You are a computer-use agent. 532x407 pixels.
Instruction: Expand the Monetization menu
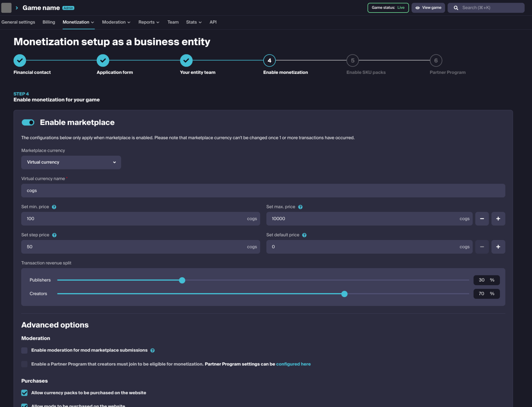pos(78,22)
